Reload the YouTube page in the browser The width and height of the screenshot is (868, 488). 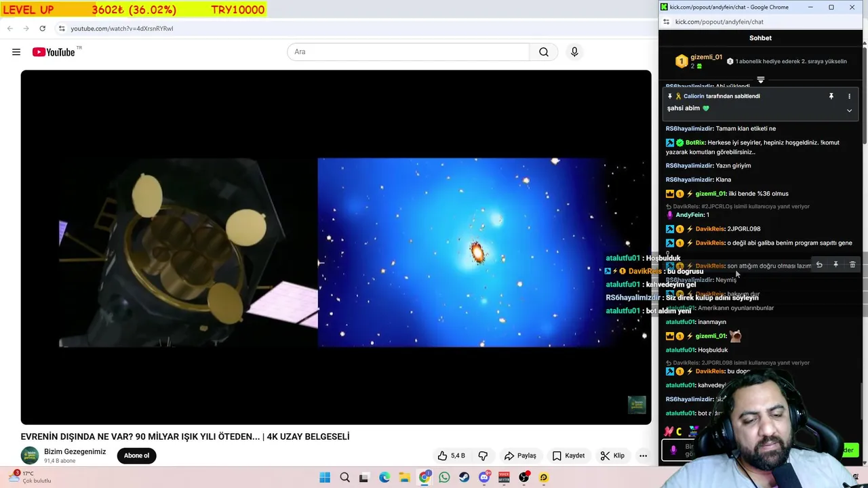pos(42,28)
